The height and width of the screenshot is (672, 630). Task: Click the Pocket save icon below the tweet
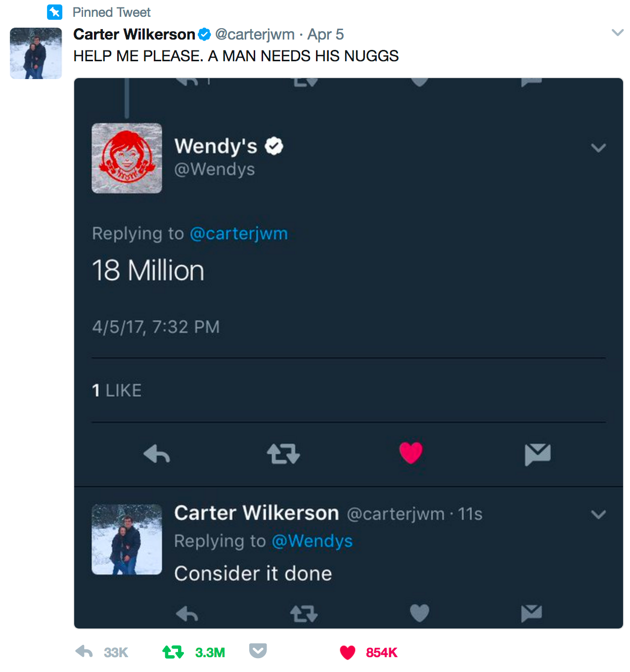click(258, 651)
